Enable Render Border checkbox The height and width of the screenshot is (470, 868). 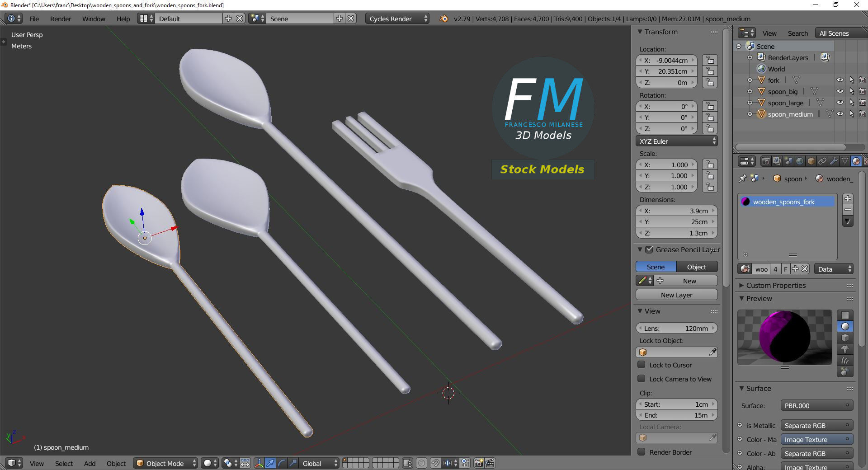click(x=641, y=452)
